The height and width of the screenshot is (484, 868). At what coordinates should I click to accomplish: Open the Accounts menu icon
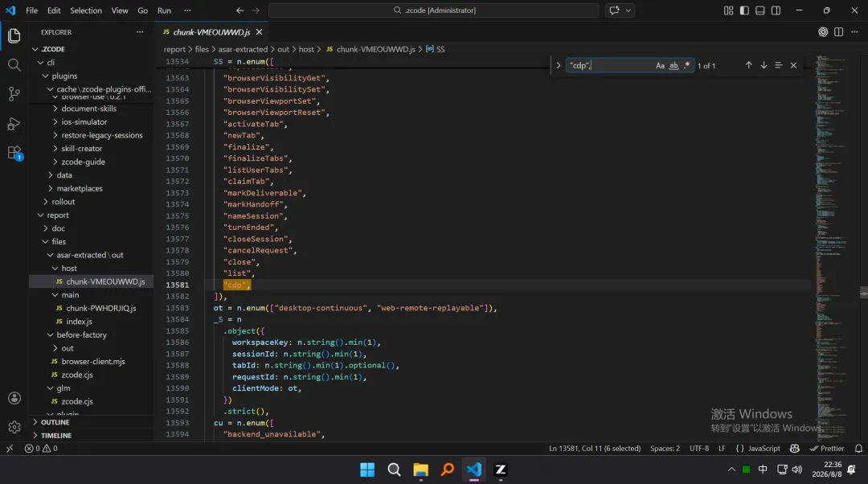[x=14, y=398]
